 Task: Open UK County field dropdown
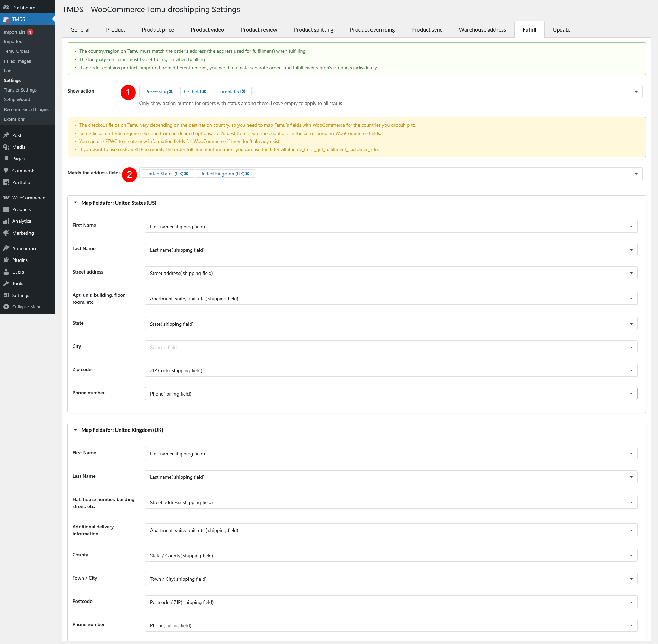pos(391,555)
